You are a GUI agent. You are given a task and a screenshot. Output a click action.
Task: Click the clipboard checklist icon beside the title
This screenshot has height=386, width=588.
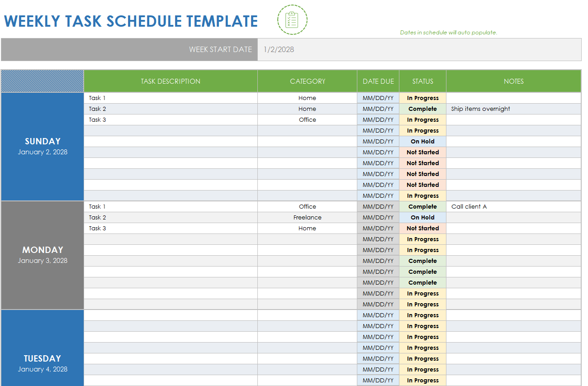pyautogui.click(x=292, y=20)
